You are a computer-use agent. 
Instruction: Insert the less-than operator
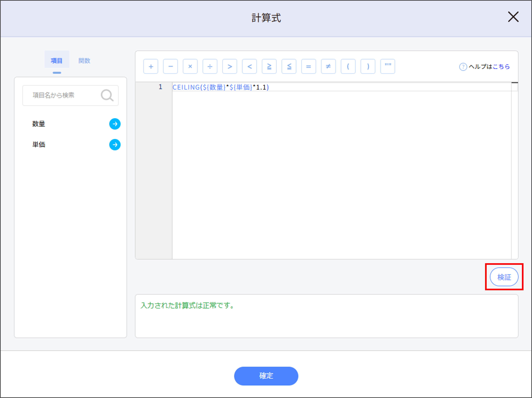point(249,66)
